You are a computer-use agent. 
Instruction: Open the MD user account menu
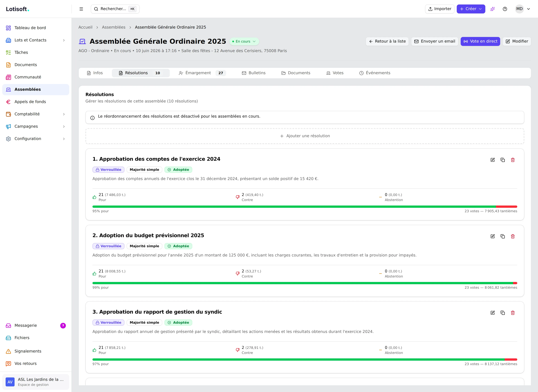(x=523, y=9)
